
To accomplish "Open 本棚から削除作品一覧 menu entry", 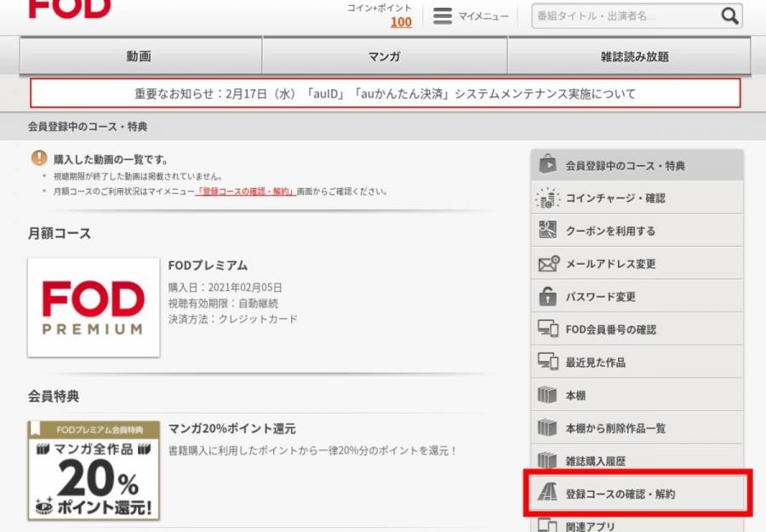I will 637,427.
